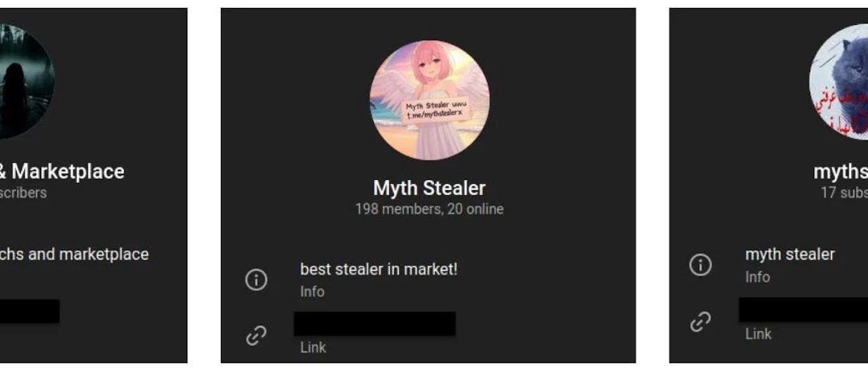Screen dimensions: 868x371
Task: Click the Myth Stealer group title
Action: 429,188
